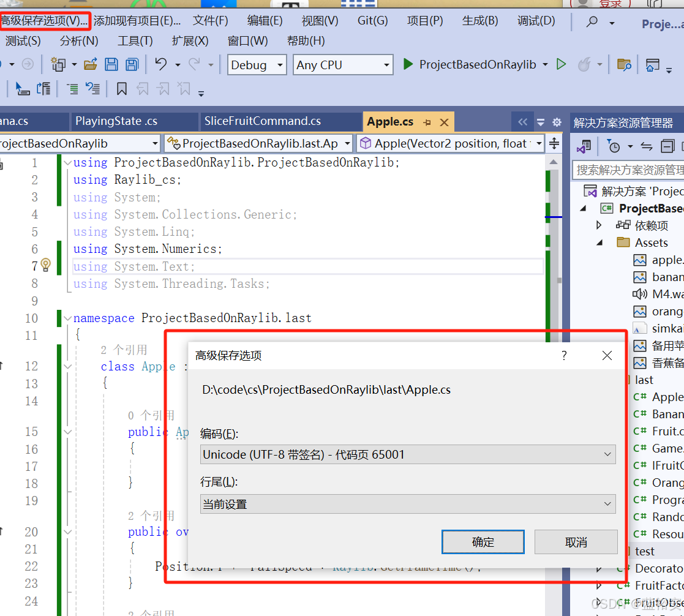Click the navigate back arrow icon

click(2, 64)
